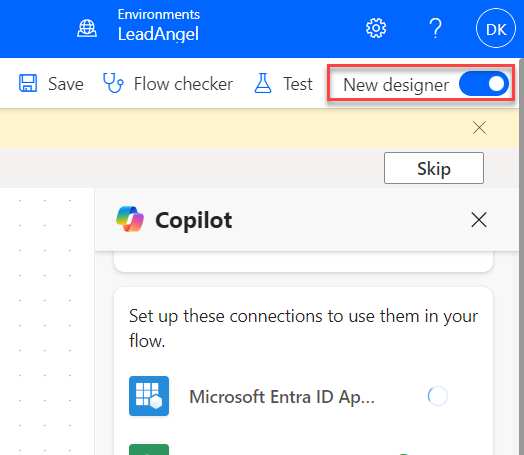Turn off the New designer toggle
The image size is (524, 455).
pos(484,84)
